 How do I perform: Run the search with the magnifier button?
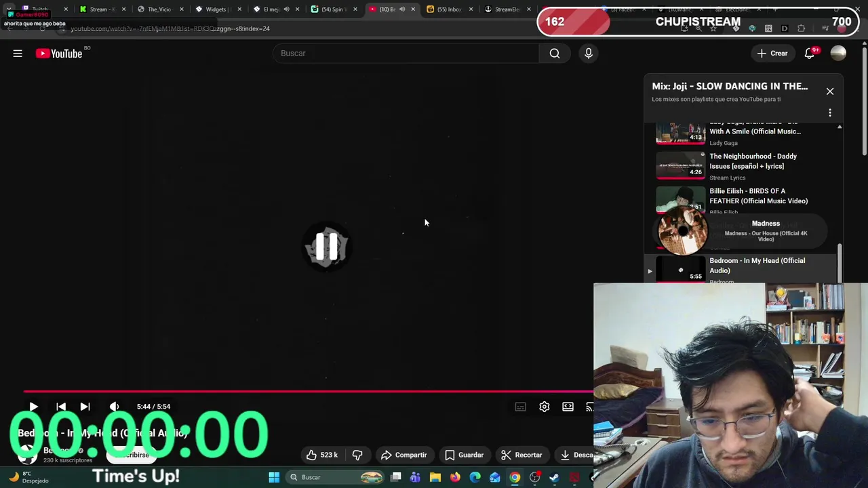pyautogui.click(x=555, y=53)
